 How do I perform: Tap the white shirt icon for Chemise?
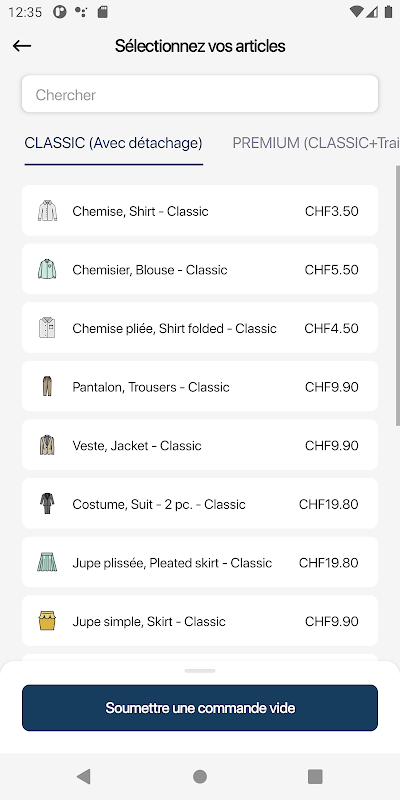coord(47,211)
